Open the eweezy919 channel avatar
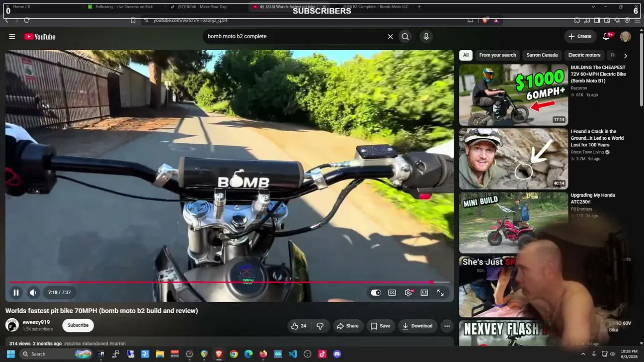This screenshot has width=644, height=362. [x=12, y=325]
